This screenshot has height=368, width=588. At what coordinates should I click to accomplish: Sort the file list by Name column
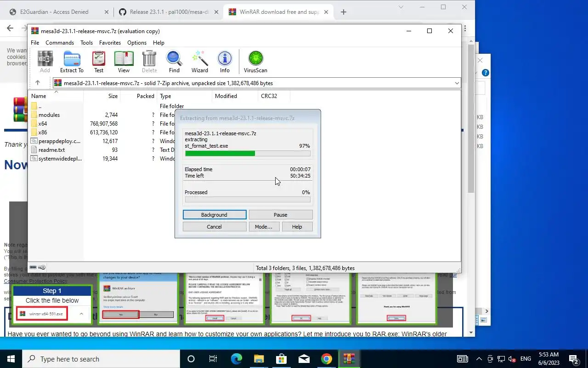coord(56,96)
